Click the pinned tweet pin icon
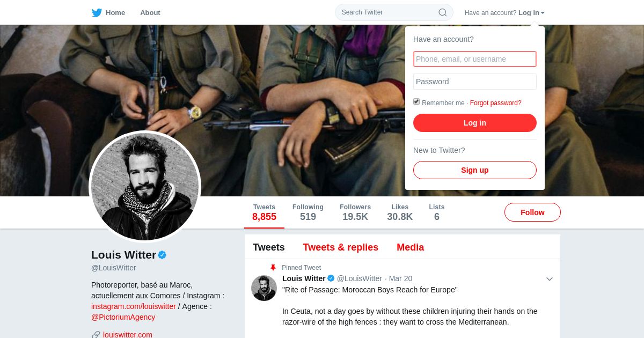Viewport: 644px width, 338px height. (x=273, y=267)
